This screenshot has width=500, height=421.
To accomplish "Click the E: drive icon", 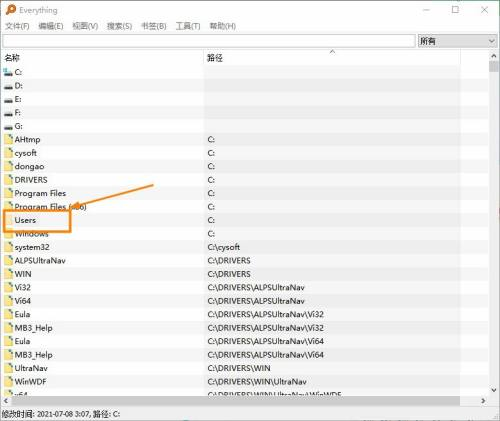I will [8, 99].
